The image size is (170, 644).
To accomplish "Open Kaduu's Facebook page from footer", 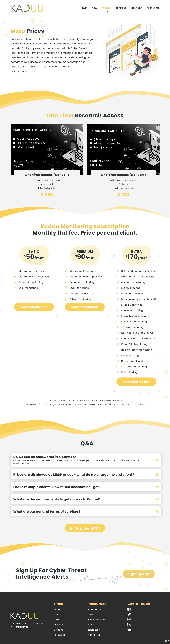I will pyautogui.click(x=129, y=609).
